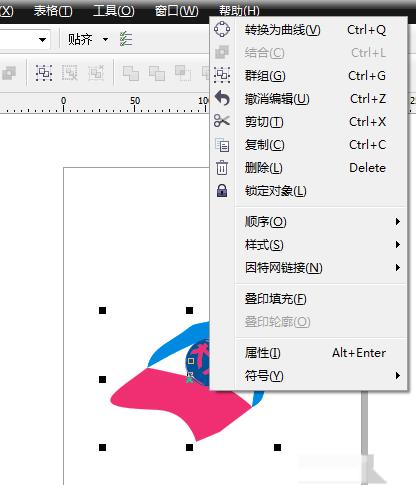Screen dimensions: 416x485
Task: Click the Ungroup All toolbar icon
Action: tap(96, 73)
